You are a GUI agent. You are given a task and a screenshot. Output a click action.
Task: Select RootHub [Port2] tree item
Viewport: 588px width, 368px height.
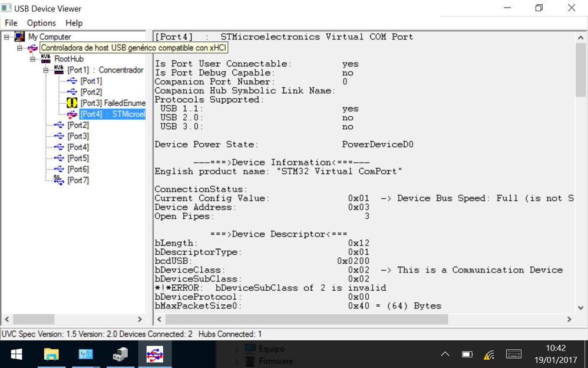tap(78, 125)
